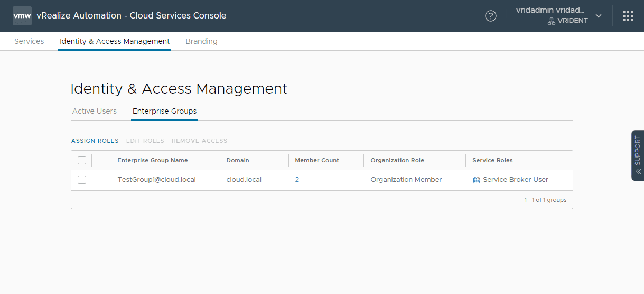Expand the vridadmin user account dropdown
The width and height of the screenshot is (644, 294).
[599, 15]
